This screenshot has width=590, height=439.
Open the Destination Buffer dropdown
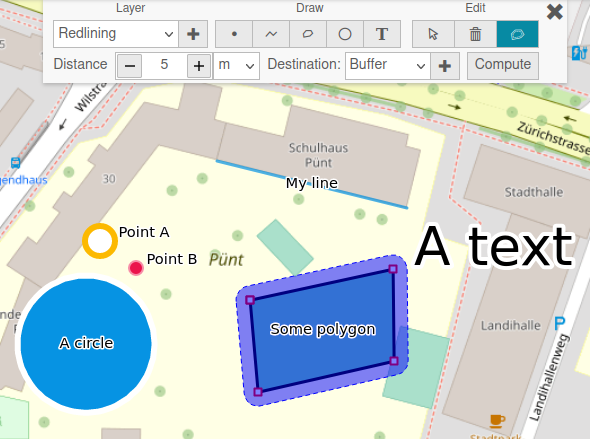(388, 66)
